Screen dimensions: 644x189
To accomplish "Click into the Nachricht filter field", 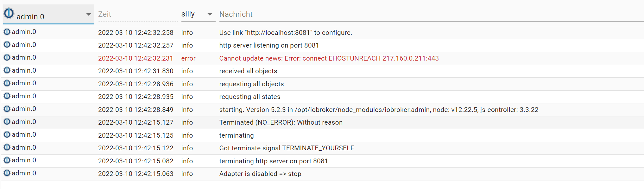I will [431, 14].
